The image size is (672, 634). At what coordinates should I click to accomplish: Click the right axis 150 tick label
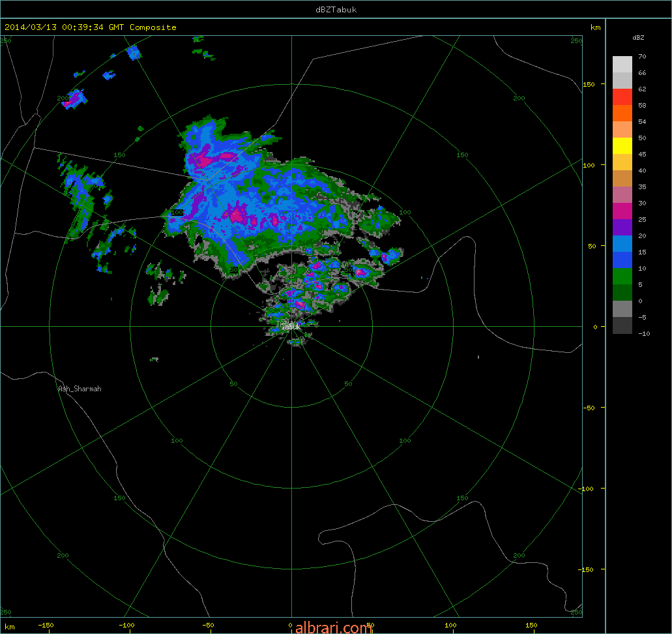589,84
